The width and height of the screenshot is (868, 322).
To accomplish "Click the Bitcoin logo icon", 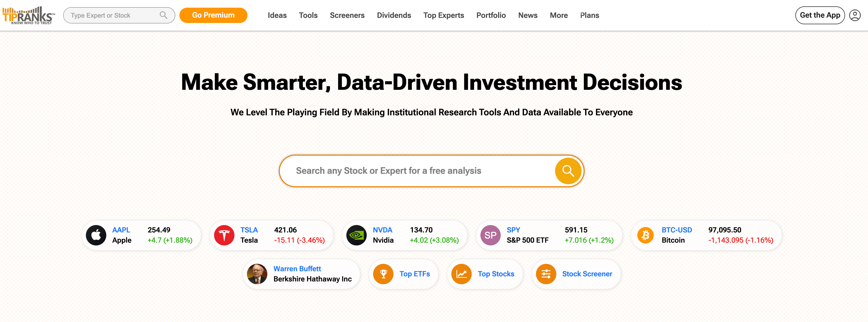I will [x=646, y=235].
